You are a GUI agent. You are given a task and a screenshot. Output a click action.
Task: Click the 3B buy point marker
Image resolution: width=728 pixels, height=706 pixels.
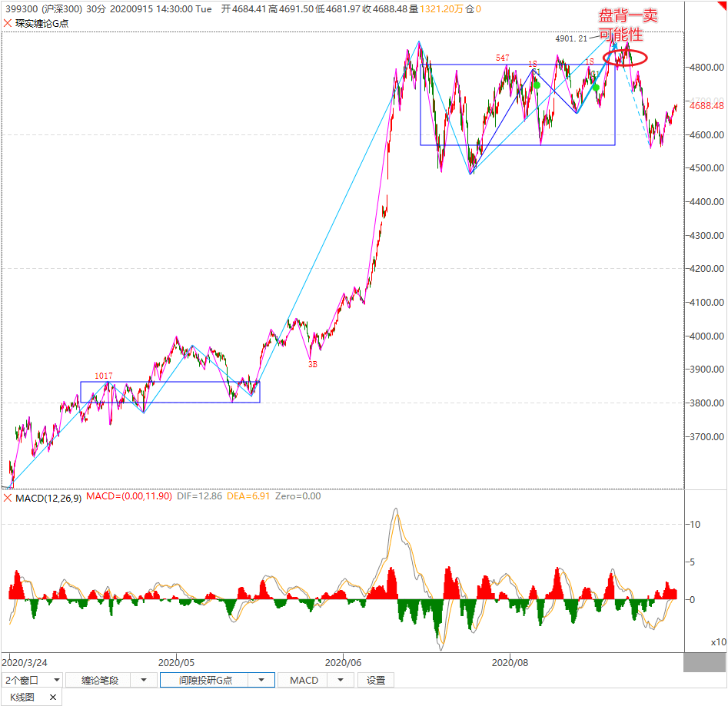click(313, 365)
